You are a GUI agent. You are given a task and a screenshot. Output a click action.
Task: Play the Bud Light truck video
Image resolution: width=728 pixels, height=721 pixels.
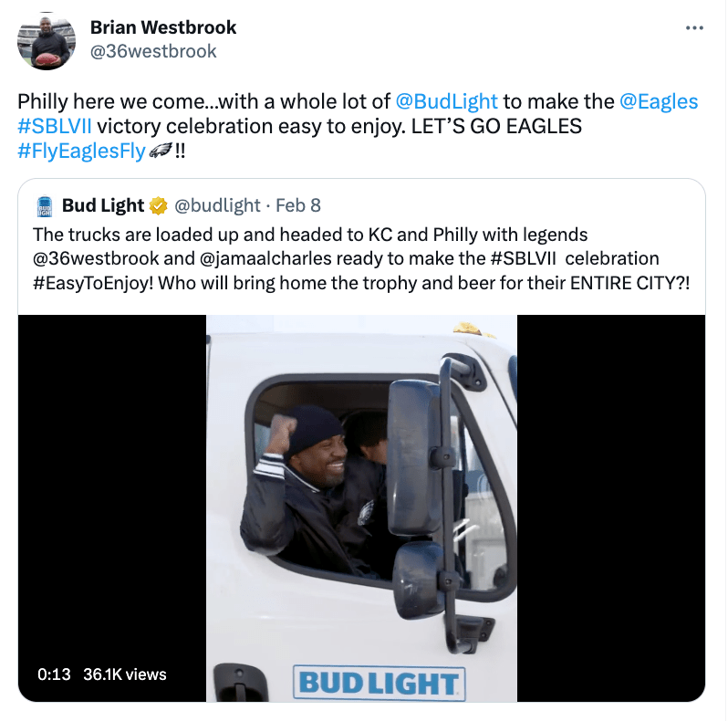(361, 508)
